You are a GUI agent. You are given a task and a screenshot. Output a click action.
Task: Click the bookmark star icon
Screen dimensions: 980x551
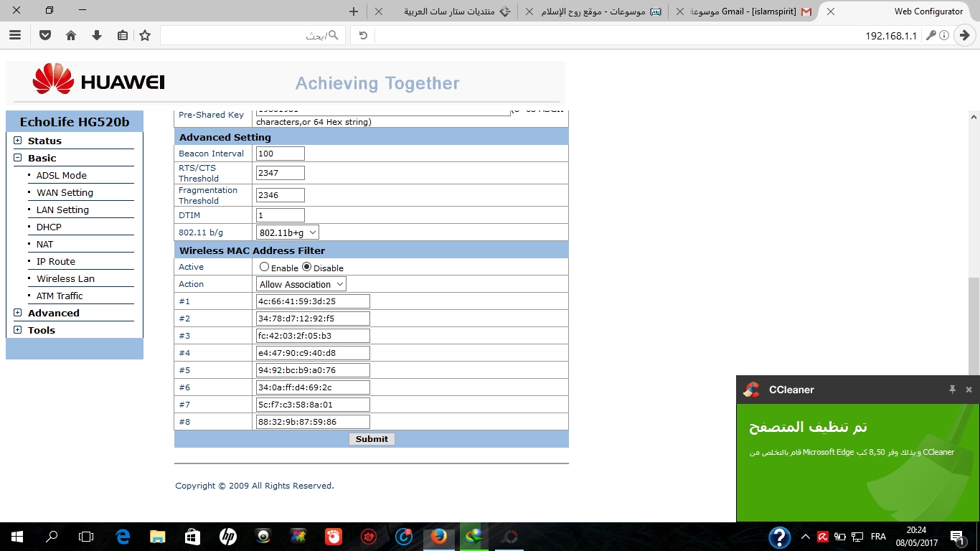pos(145,35)
